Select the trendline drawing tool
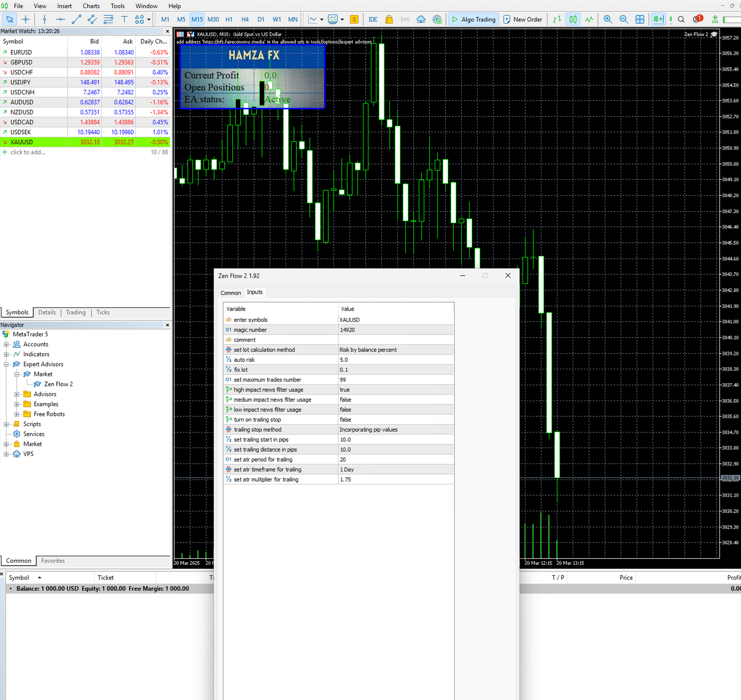This screenshot has width=741, height=700. (x=77, y=19)
